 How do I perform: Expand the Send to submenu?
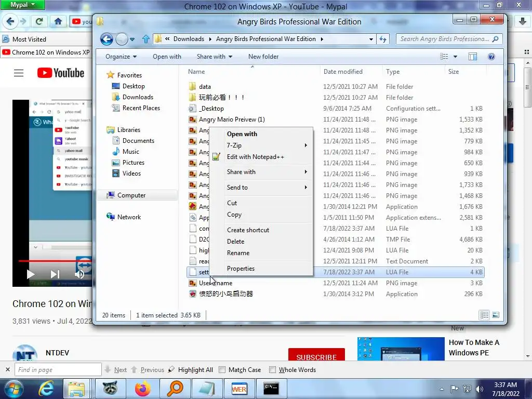pyautogui.click(x=268, y=187)
